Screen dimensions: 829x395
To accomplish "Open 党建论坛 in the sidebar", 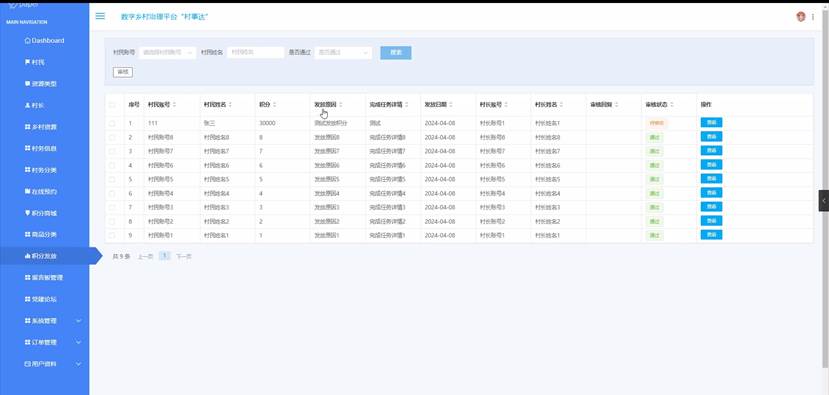I will tap(44, 299).
